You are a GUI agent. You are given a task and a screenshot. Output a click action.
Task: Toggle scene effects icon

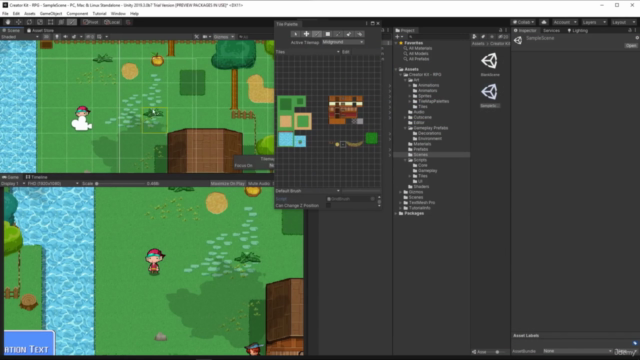tap(74, 37)
